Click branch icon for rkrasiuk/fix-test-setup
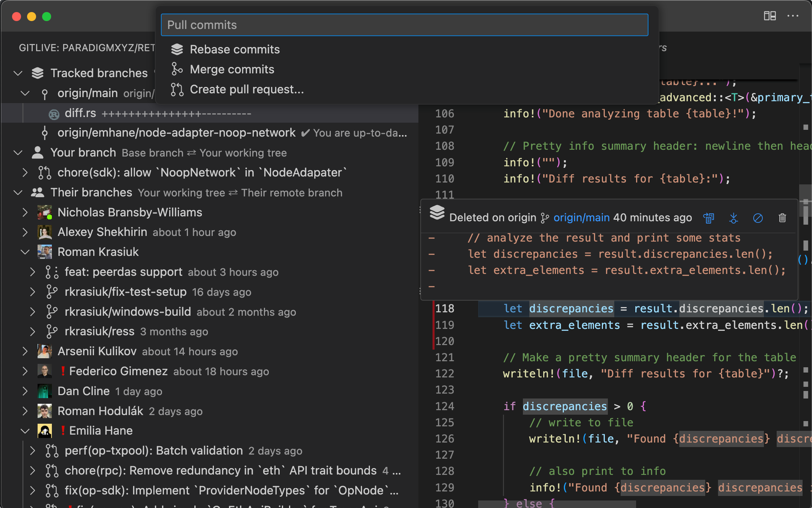 (52, 292)
